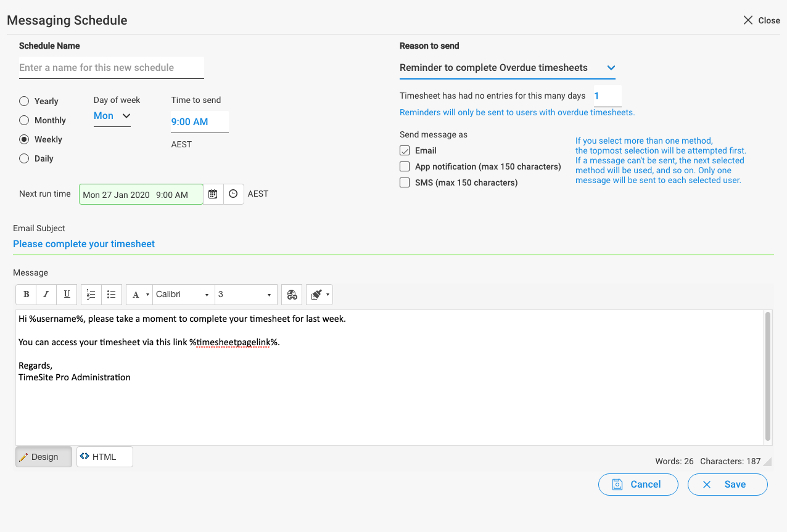Open the clock time picker for Next run time

pos(233,194)
